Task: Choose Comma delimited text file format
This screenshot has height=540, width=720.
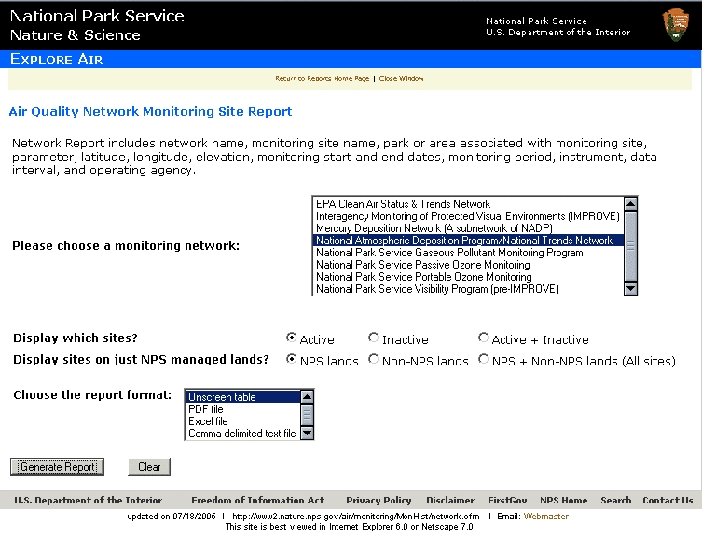Action: (x=242, y=433)
